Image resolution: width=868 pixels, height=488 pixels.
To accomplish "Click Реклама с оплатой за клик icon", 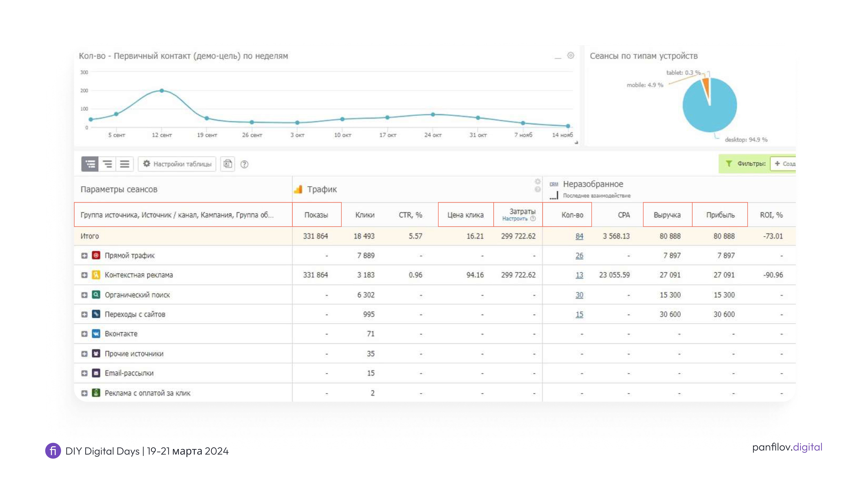I will pyautogui.click(x=96, y=393).
